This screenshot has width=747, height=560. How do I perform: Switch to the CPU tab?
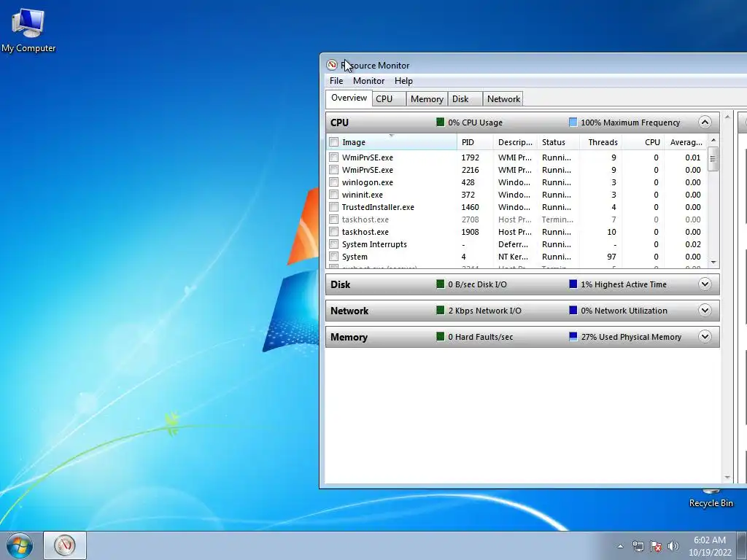(x=389, y=99)
